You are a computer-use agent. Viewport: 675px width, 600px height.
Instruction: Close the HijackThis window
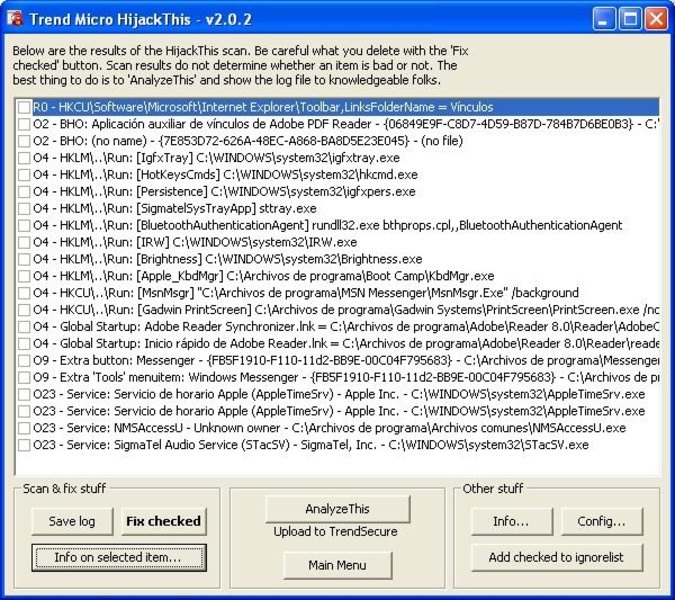coord(656,19)
